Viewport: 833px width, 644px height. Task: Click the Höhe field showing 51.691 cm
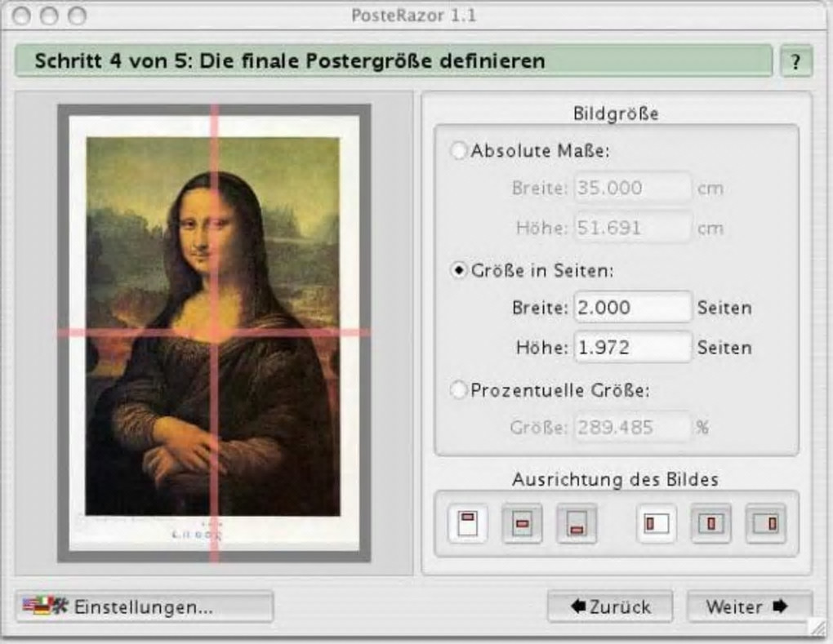632,228
